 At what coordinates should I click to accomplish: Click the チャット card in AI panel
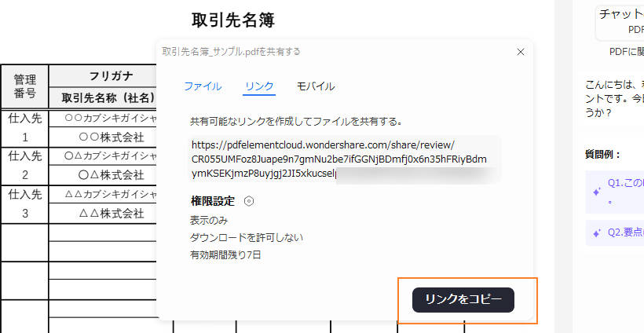(x=620, y=21)
